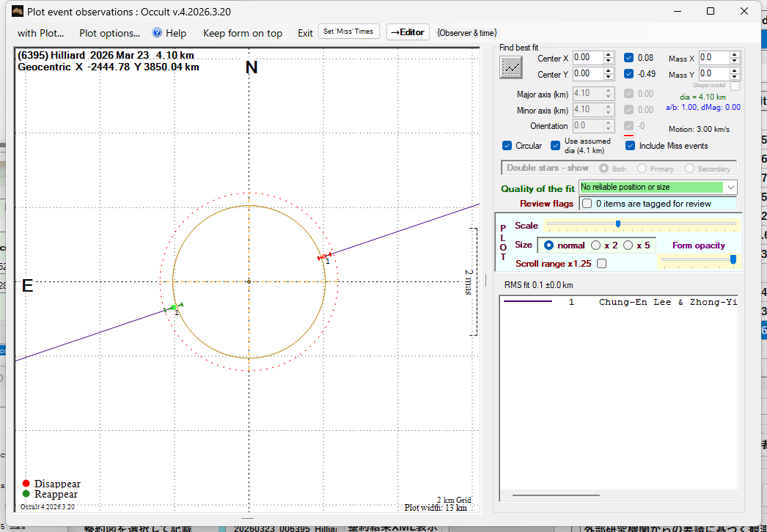Viewport: 767px width, 532px height.
Task: Click the green reappear marker on chord
Action: (174, 307)
